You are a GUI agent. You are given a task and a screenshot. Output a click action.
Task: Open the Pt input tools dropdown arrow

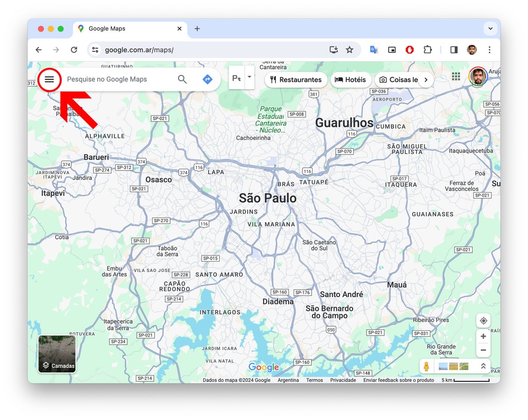click(250, 77)
